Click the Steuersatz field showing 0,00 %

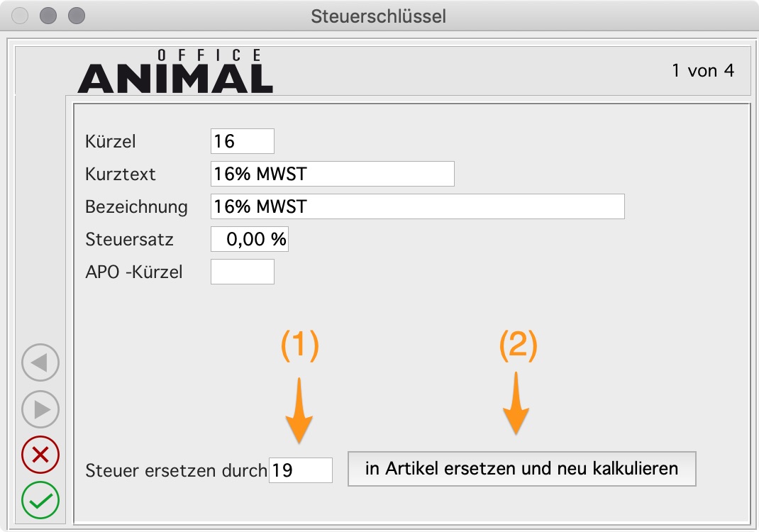tap(249, 239)
